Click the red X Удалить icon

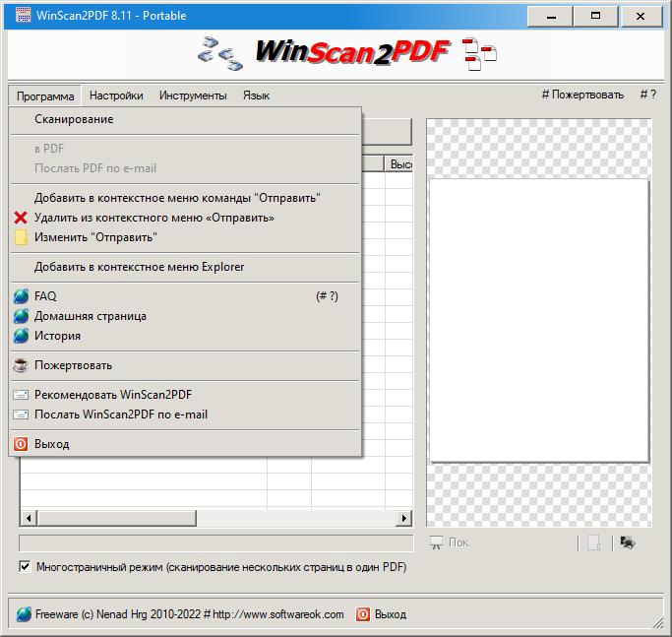coord(21,218)
